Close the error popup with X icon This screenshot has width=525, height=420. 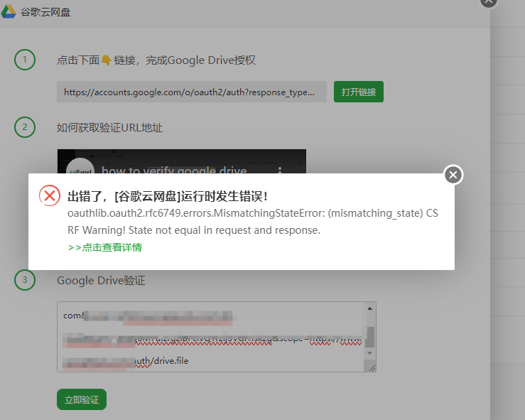pos(453,175)
